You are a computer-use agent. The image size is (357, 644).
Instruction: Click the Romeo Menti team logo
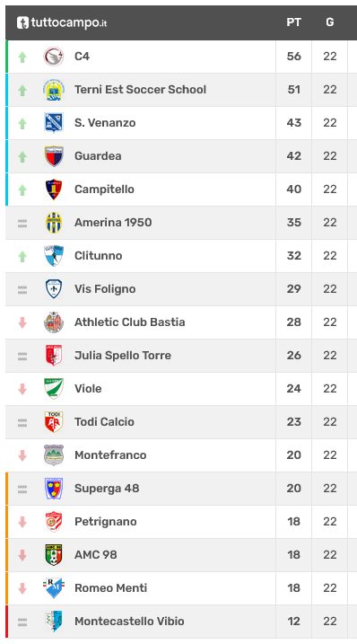point(54,588)
